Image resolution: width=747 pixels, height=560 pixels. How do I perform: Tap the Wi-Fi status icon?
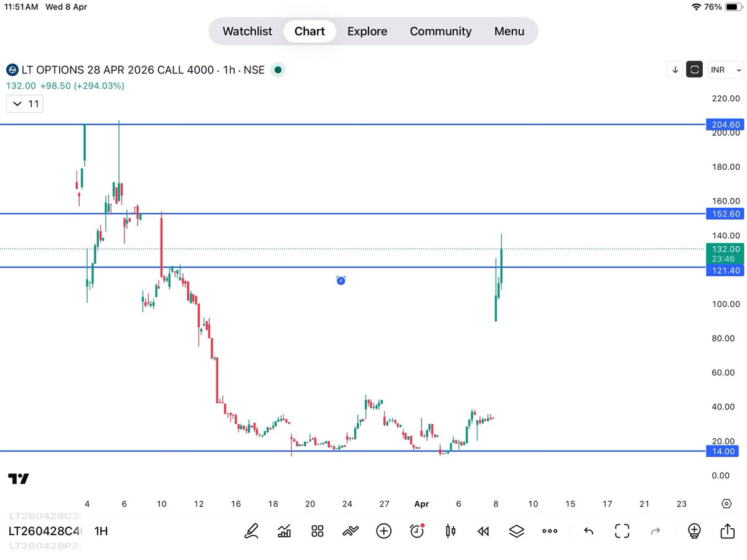click(696, 7)
